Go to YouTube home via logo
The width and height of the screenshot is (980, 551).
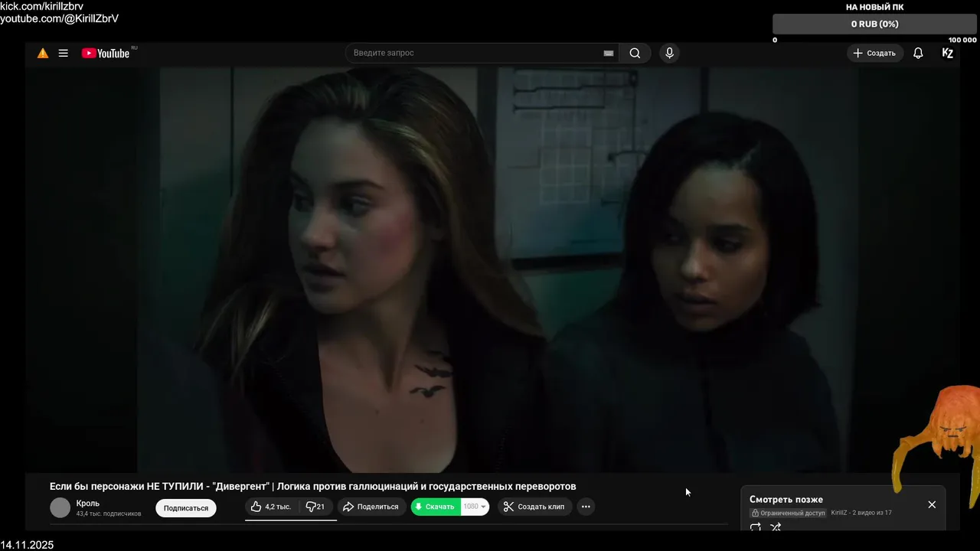tap(106, 54)
